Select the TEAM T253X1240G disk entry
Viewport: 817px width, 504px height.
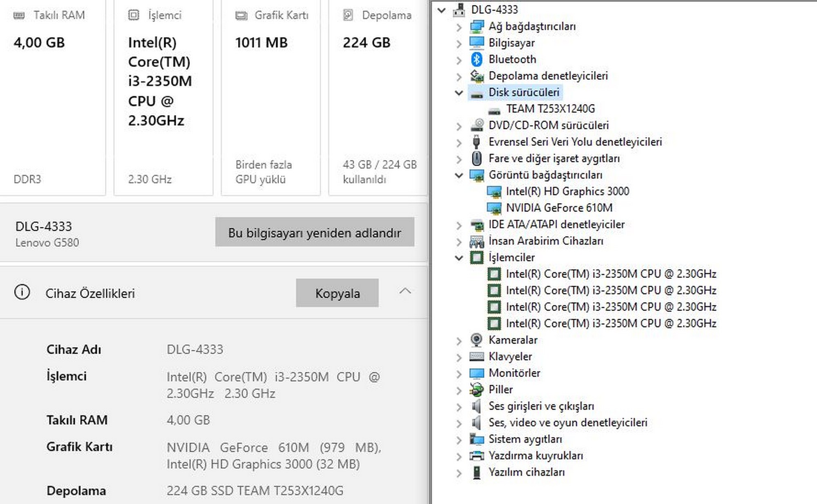pos(550,109)
